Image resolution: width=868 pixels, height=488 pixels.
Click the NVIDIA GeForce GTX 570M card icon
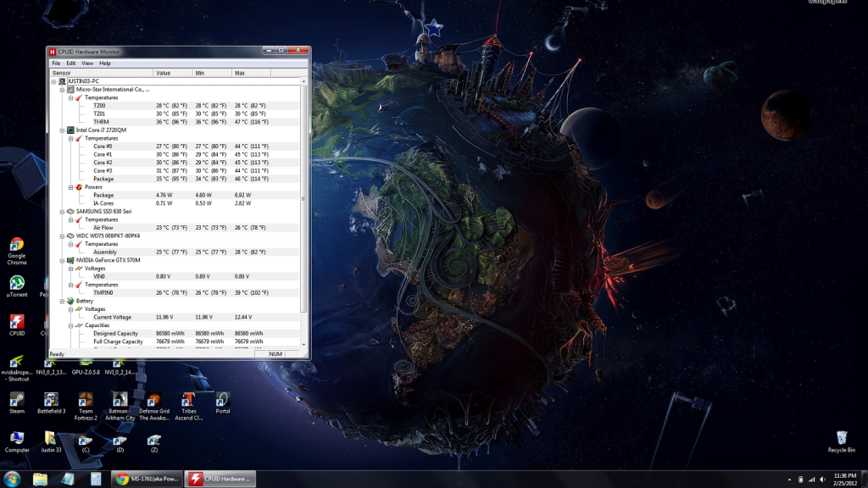(70, 260)
